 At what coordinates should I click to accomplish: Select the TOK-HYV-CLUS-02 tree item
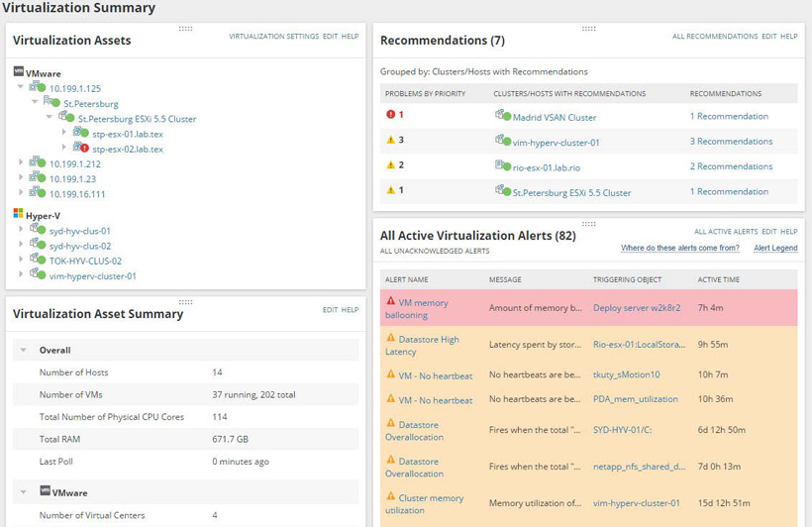pos(85,262)
